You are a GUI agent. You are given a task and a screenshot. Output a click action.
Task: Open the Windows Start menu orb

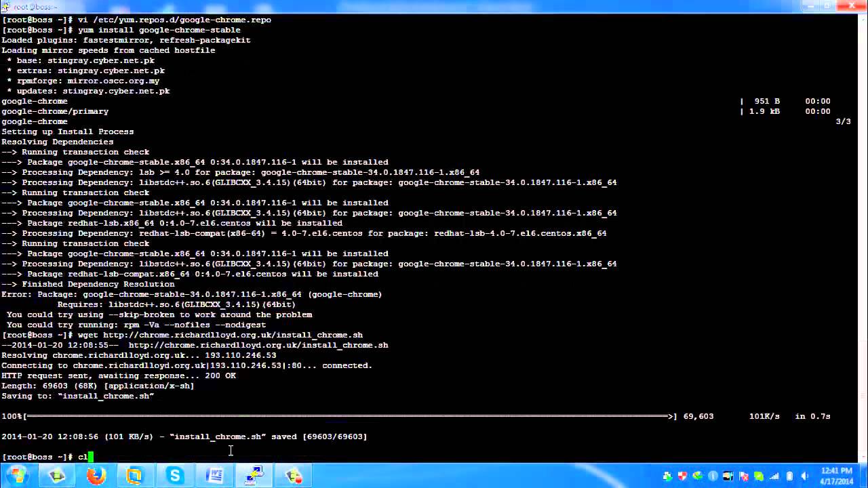[18, 476]
